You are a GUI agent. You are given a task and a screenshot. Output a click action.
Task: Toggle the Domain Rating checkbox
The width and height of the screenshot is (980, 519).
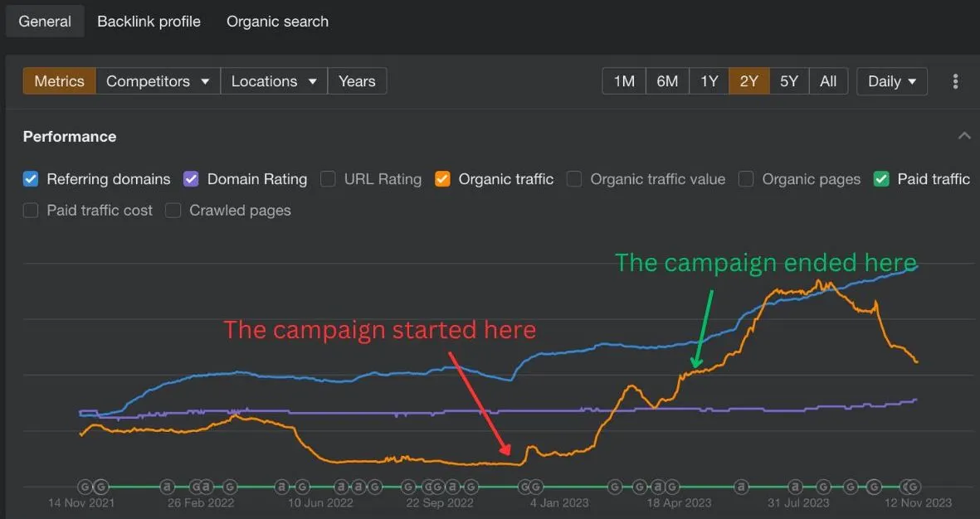click(x=191, y=179)
